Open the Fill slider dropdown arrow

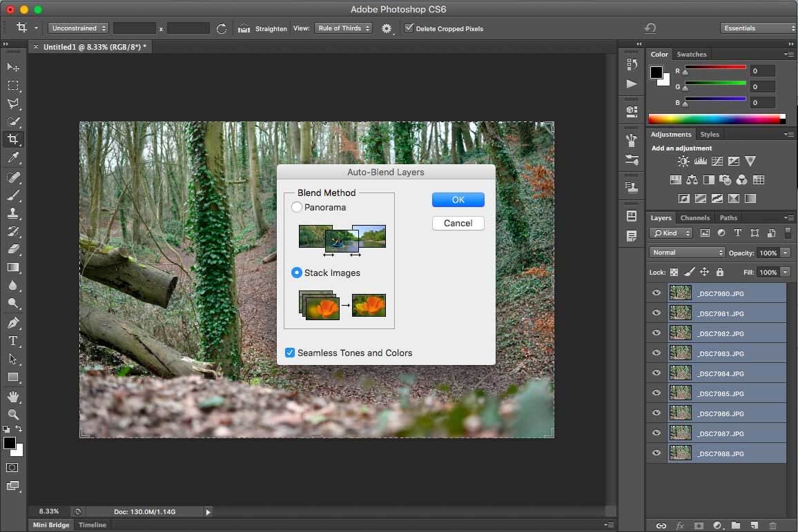786,272
